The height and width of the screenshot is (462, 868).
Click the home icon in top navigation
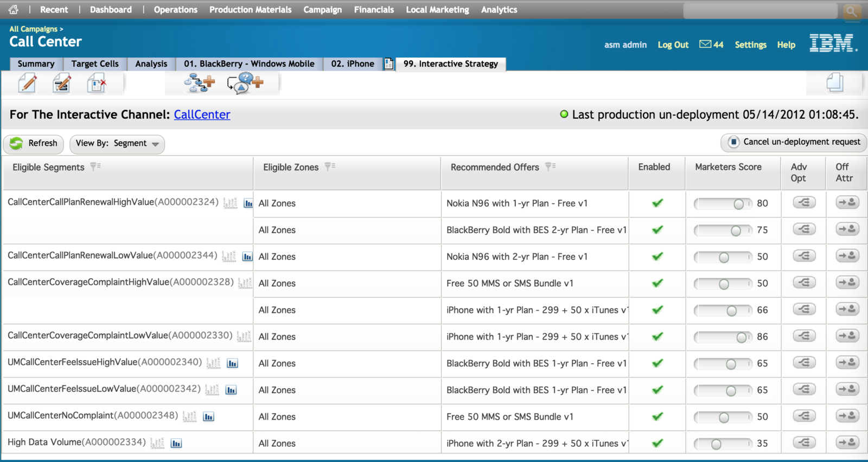coord(14,9)
